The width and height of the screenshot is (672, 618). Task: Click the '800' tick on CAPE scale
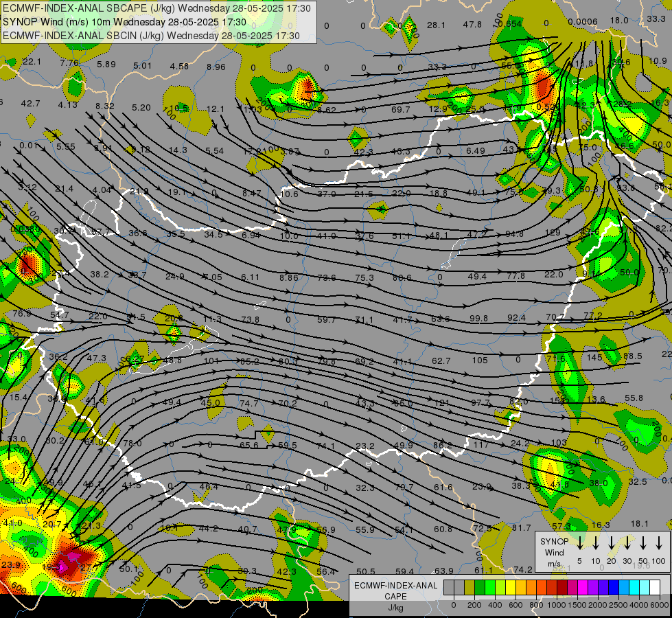pos(536,605)
